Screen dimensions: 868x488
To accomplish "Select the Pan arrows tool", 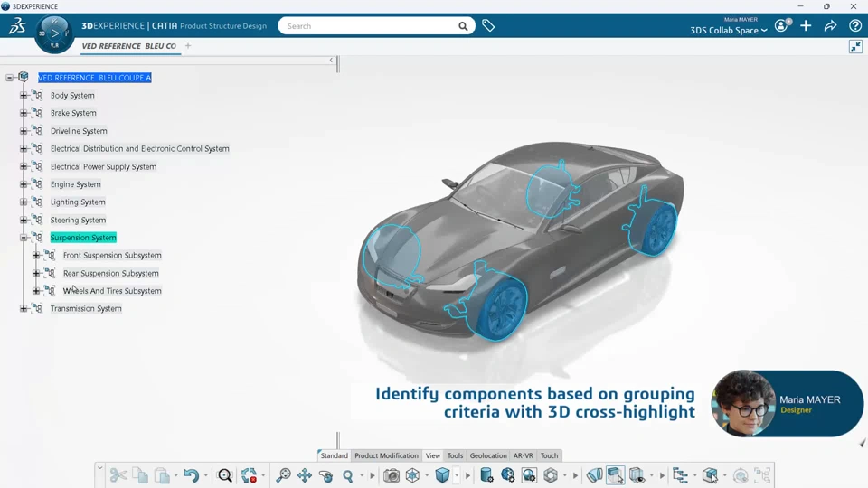I will (305, 475).
